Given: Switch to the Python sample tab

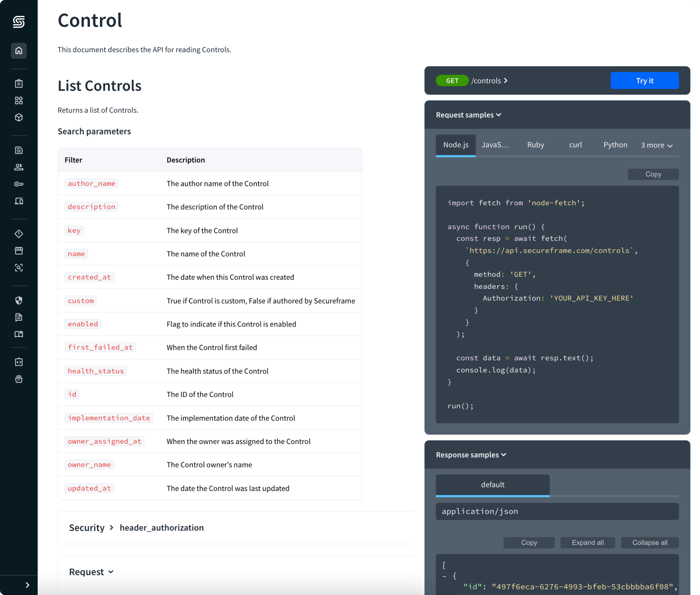Looking at the screenshot, I should 615,145.
